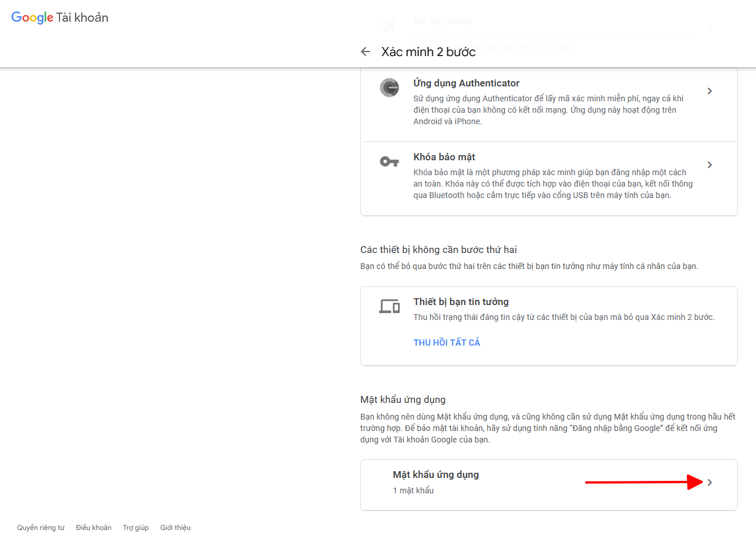This screenshot has height=538, width=756.
Task: Open the Điều khoản footer link
Action: tap(94, 528)
